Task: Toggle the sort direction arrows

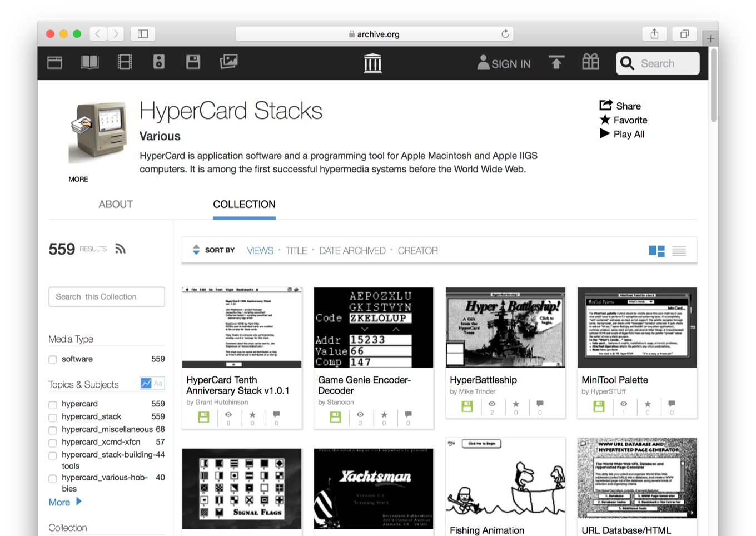Action: [x=196, y=250]
